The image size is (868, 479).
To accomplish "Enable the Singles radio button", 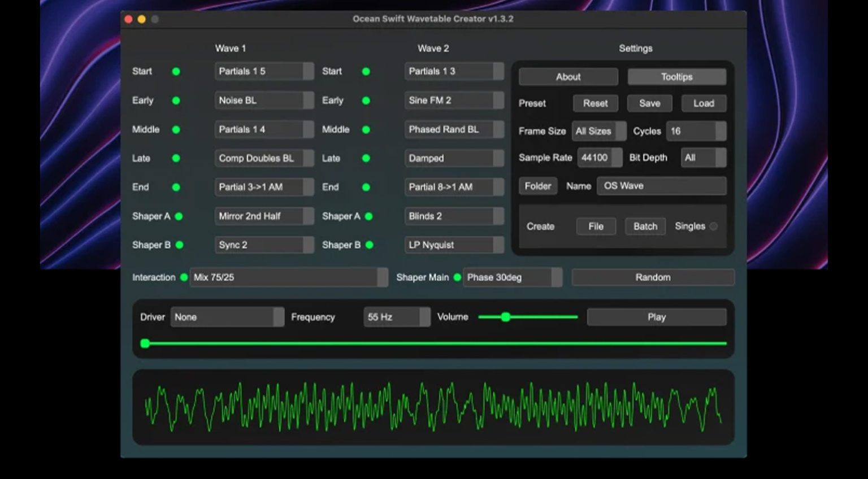I will (713, 226).
